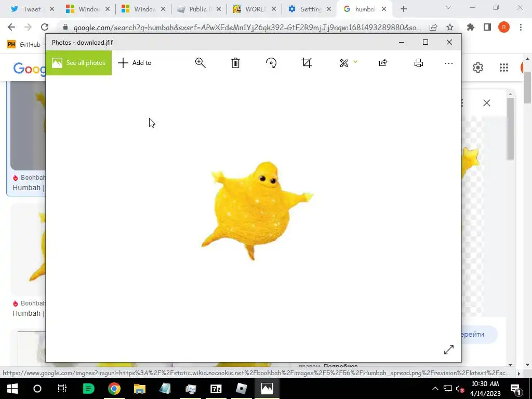The width and height of the screenshot is (532, 399).
Task: Open the Google apps grid
Action: coord(504,68)
